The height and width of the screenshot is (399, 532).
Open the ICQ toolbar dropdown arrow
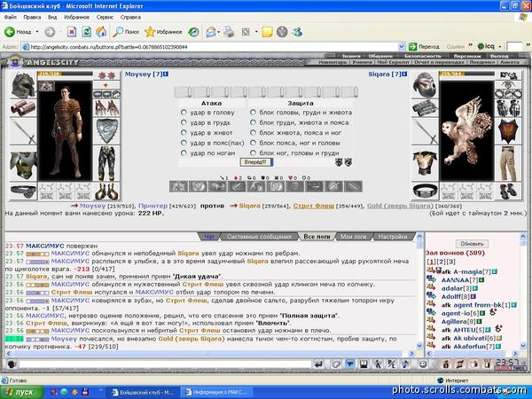point(500,46)
